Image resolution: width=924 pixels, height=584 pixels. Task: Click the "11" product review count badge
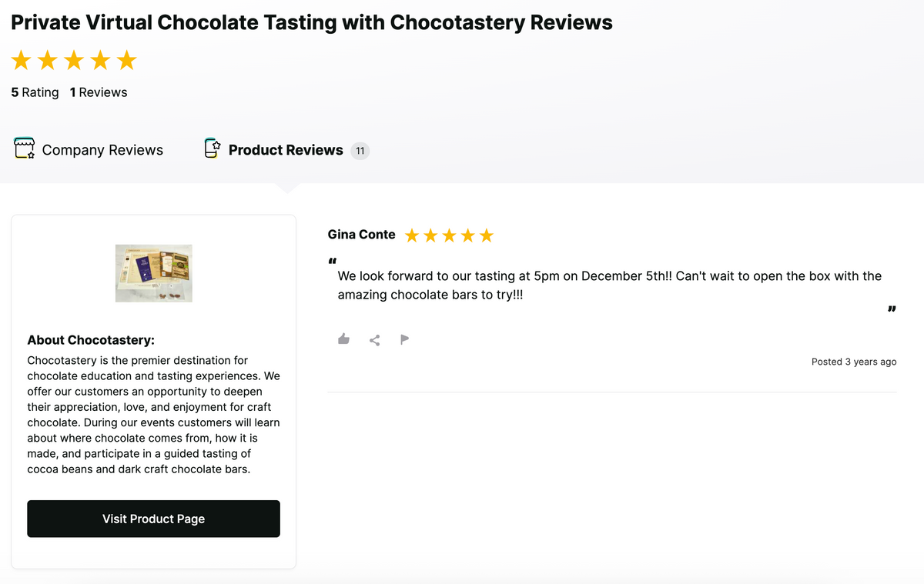coord(360,151)
